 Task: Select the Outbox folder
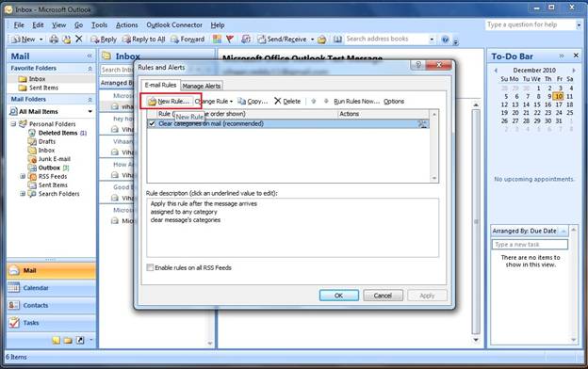tap(49, 168)
